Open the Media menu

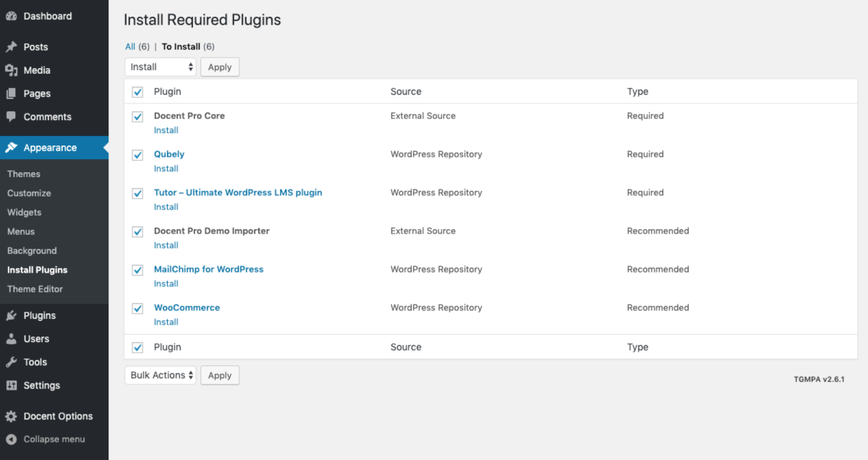pyautogui.click(x=54, y=70)
